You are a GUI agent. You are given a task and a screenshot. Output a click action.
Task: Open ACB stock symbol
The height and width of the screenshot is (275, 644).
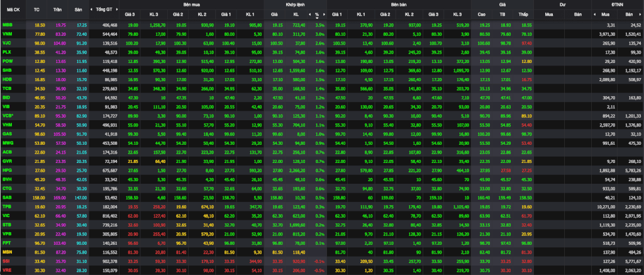click(7, 152)
